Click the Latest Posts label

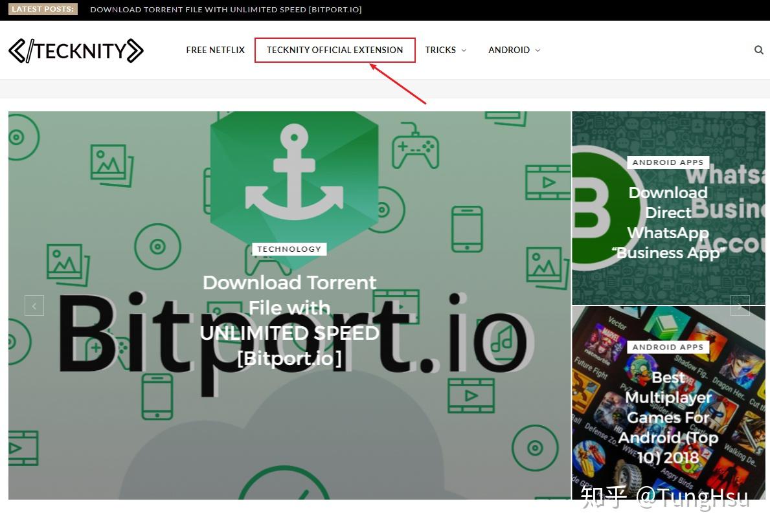tap(43, 9)
